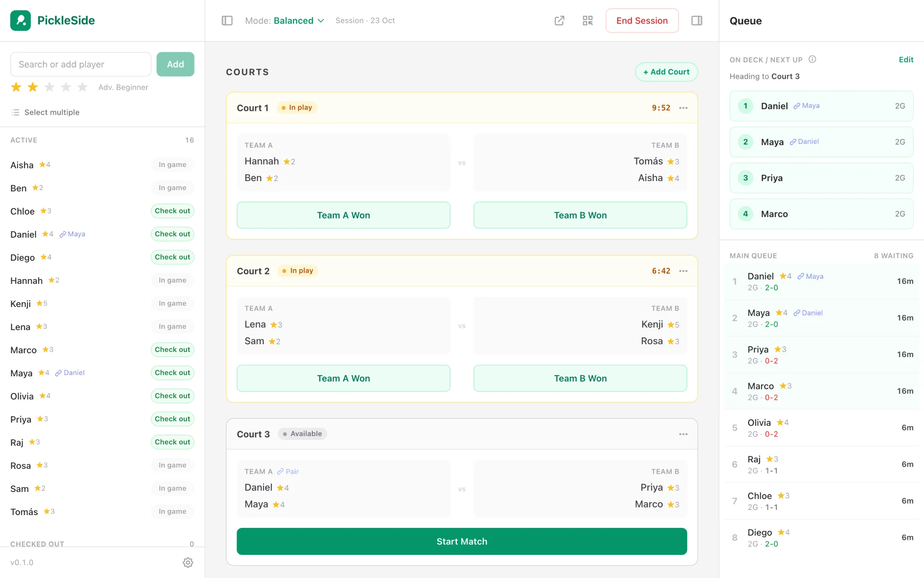Set skill rating to fifth star
The width and height of the screenshot is (924, 578).
click(83, 87)
